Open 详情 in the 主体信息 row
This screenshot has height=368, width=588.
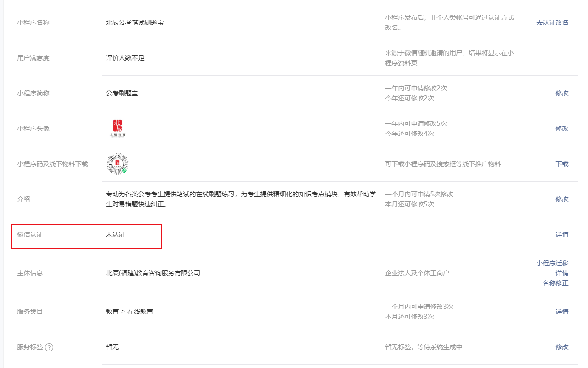(x=562, y=273)
